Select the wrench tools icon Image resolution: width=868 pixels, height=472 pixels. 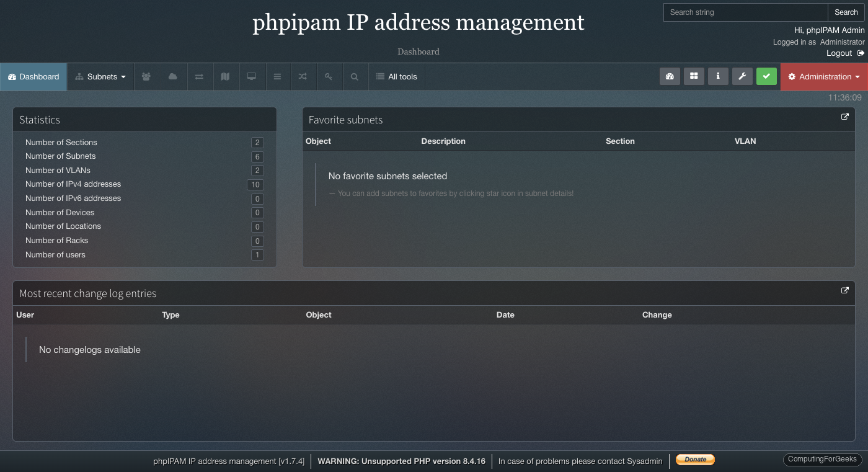click(742, 76)
